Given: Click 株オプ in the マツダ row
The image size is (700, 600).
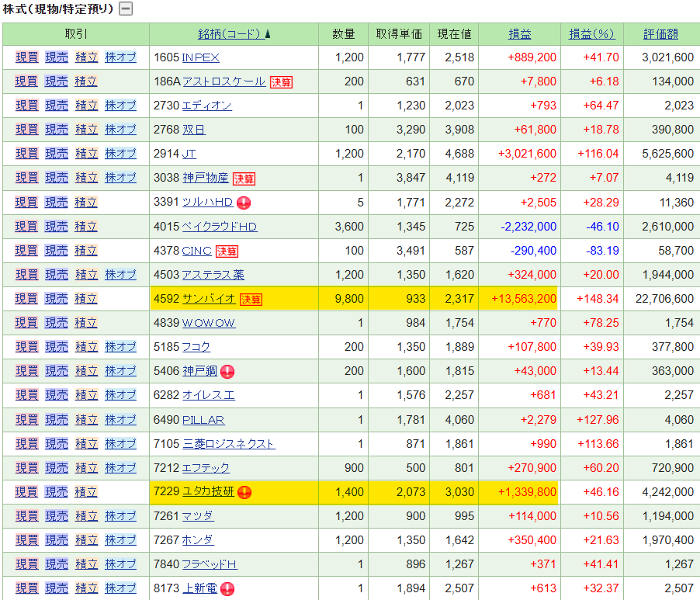Looking at the screenshot, I should (x=120, y=517).
